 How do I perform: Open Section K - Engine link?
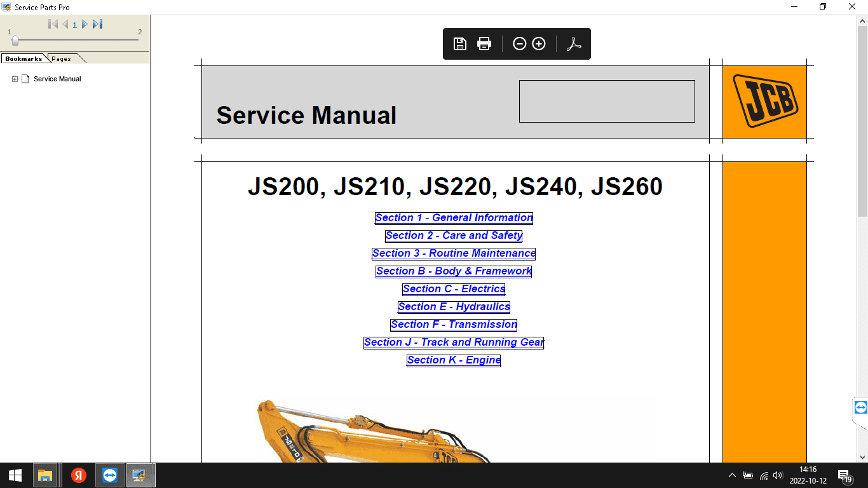pyautogui.click(x=454, y=360)
